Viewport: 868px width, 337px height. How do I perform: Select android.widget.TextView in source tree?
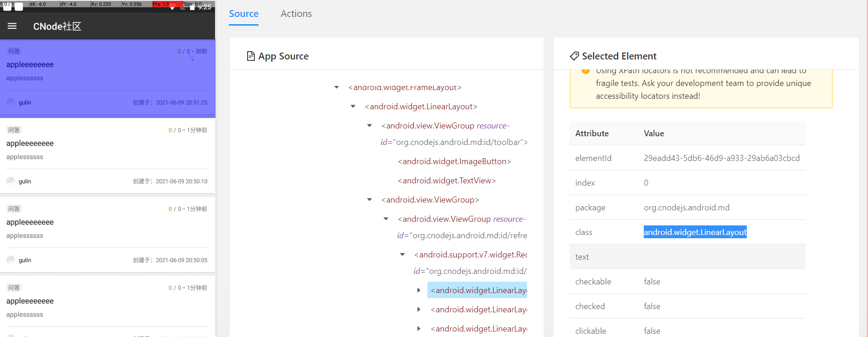pos(447,181)
